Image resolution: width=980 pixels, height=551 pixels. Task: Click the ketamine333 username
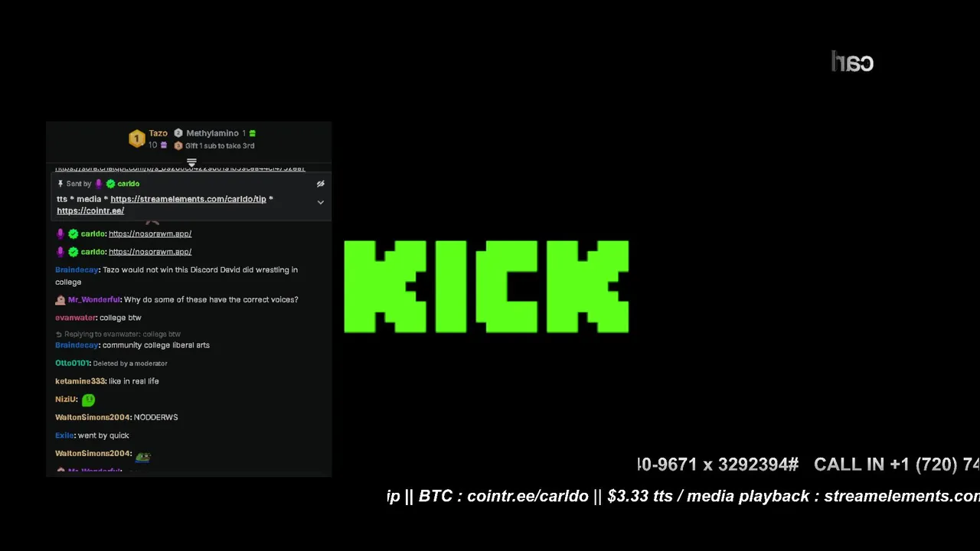point(80,381)
